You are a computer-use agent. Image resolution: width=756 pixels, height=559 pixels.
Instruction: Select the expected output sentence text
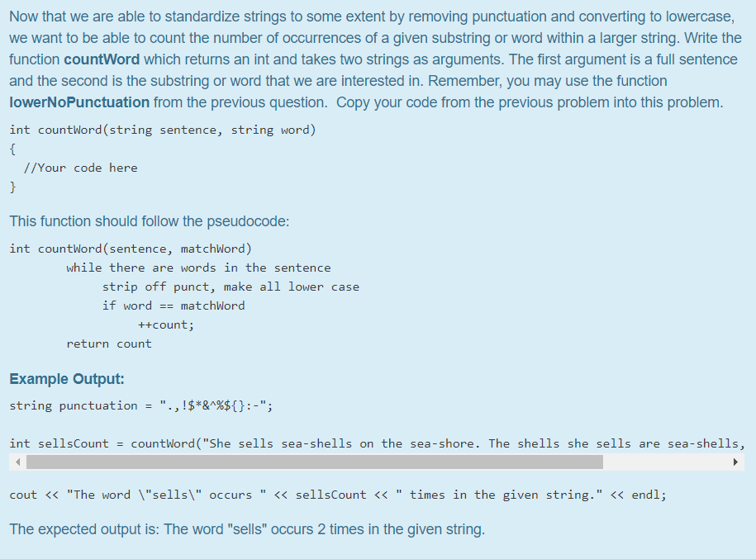[248, 529]
